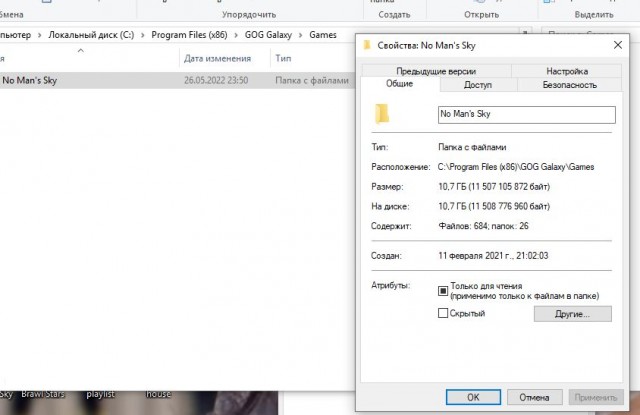Click the playlist desktop label

100,394
